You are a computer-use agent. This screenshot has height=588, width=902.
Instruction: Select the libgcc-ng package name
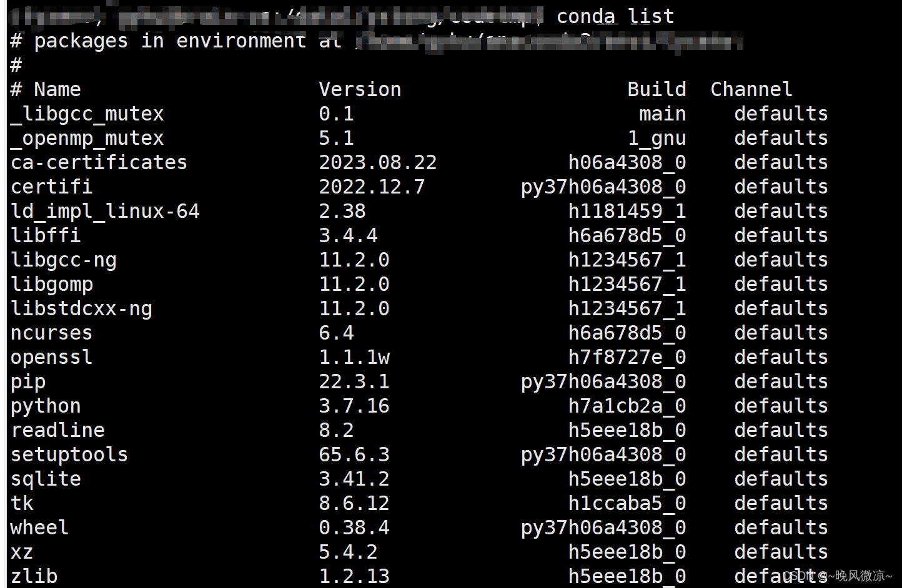tap(64, 260)
